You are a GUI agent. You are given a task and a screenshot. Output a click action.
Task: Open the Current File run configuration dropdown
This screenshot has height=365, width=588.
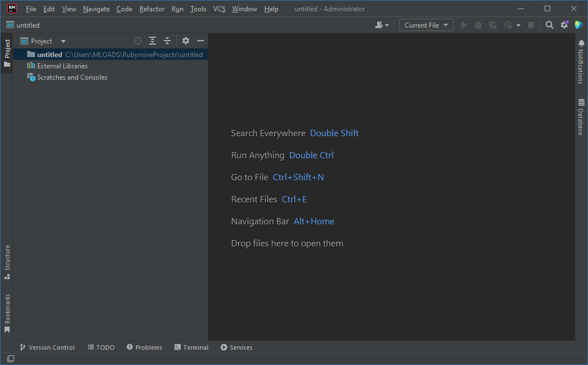pyautogui.click(x=426, y=25)
